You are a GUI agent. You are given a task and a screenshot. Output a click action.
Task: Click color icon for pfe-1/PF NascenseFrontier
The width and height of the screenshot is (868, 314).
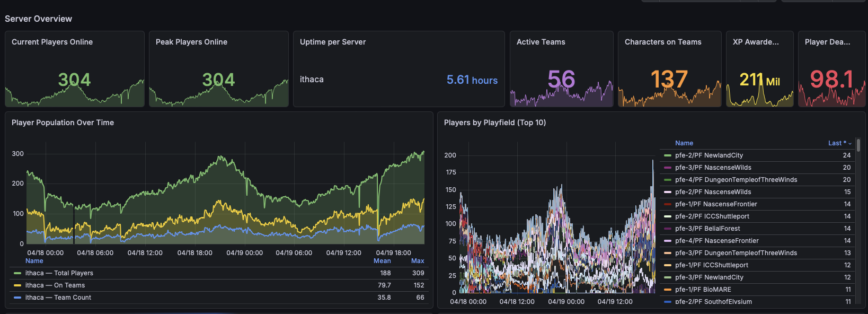pos(667,204)
